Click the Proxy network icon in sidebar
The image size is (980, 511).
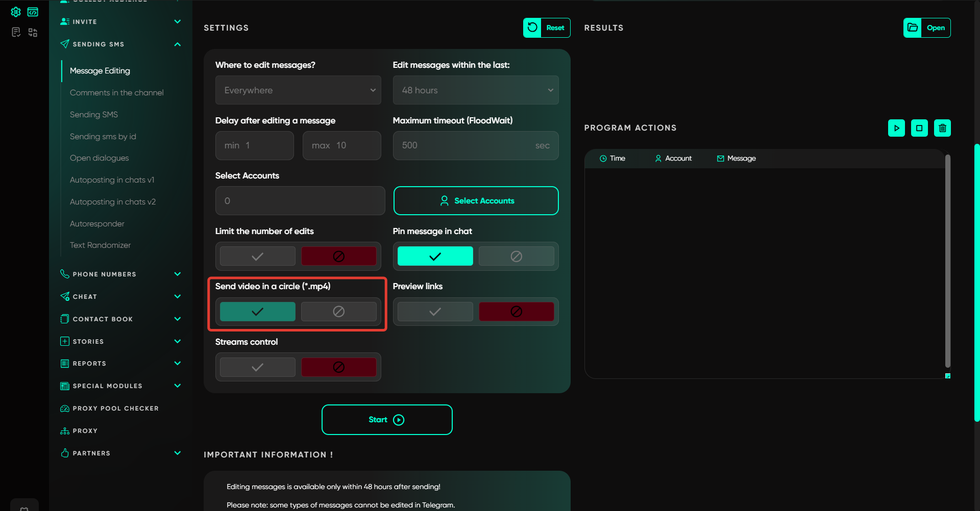(x=65, y=431)
